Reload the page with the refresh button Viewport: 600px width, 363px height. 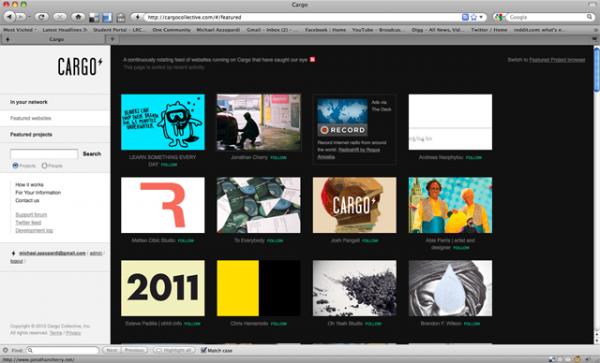coord(41,17)
